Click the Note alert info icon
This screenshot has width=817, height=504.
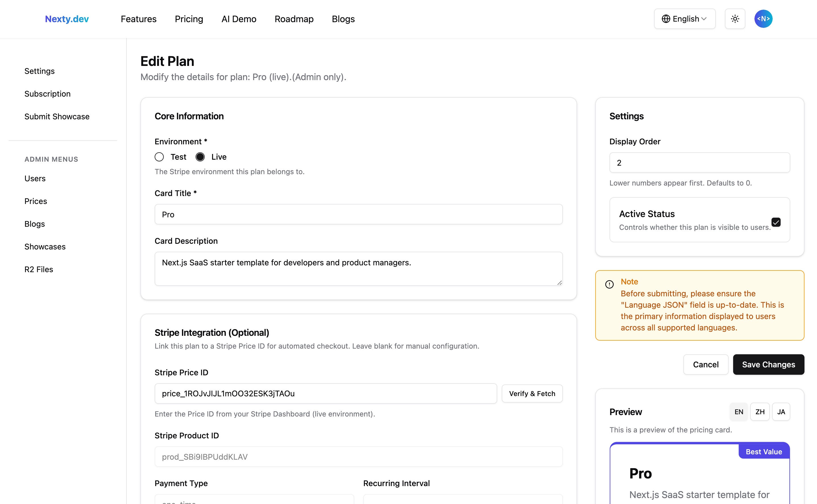click(x=609, y=284)
